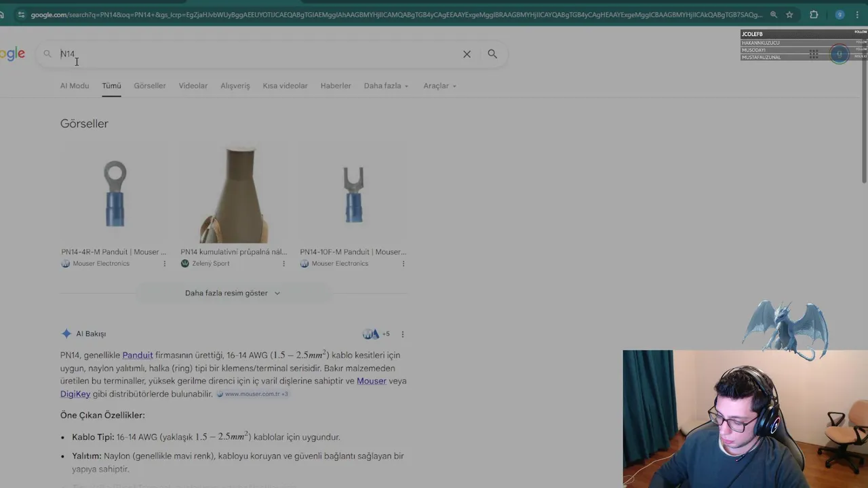Click the source icons with +5 in AI Bakışı
This screenshot has height=488, width=868.
coord(376,334)
